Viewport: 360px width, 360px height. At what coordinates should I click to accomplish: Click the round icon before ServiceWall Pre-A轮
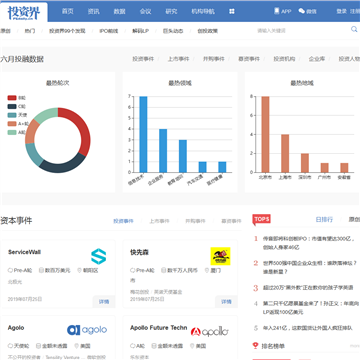coord(10,270)
